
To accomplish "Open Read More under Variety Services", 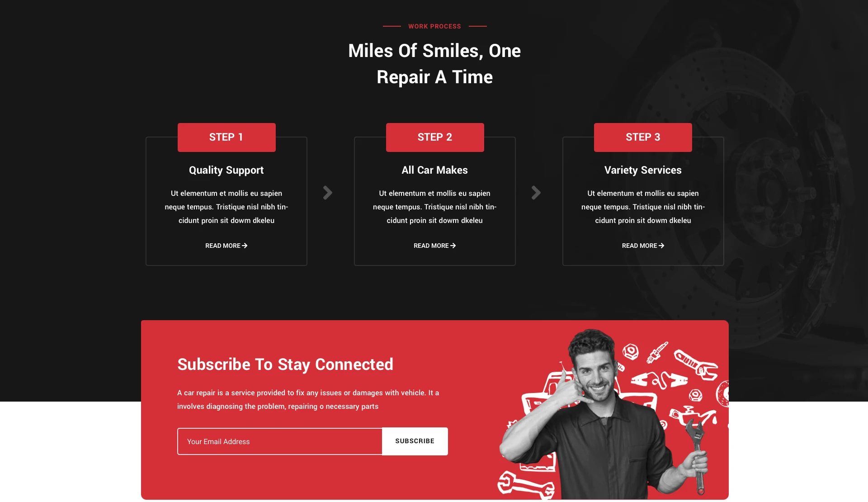I will (x=643, y=246).
